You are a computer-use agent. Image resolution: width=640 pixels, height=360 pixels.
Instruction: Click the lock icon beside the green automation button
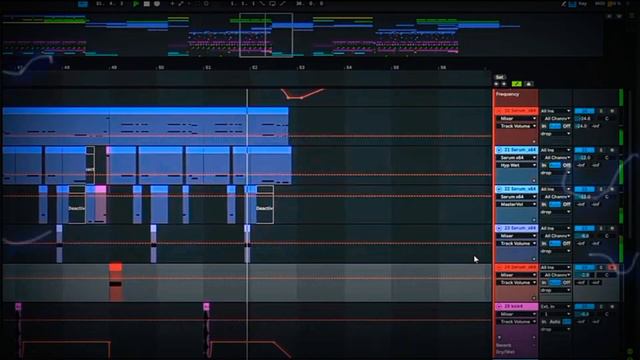pyautogui.click(x=529, y=84)
